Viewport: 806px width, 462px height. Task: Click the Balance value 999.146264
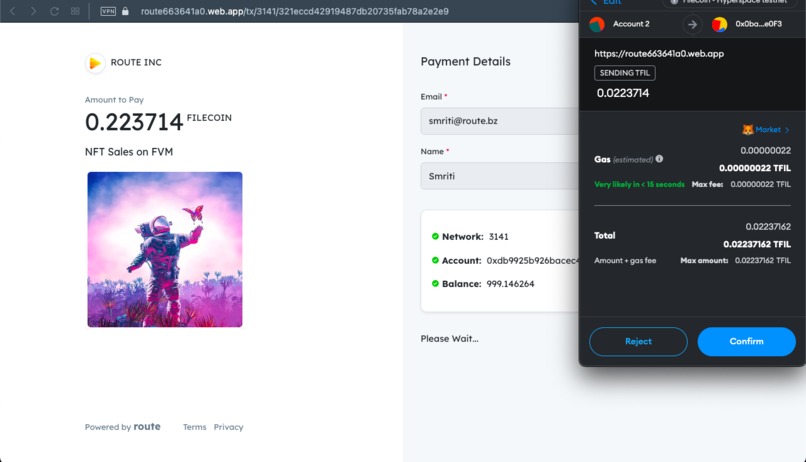click(510, 284)
